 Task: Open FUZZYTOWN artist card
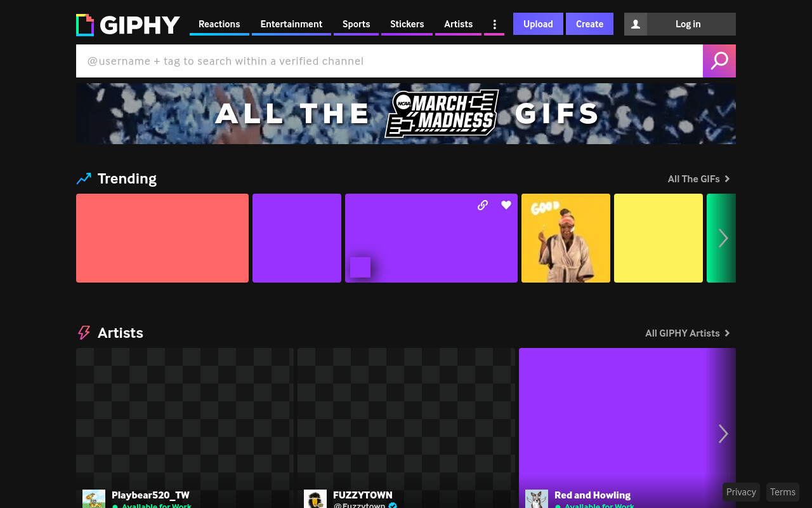point(406,428)
